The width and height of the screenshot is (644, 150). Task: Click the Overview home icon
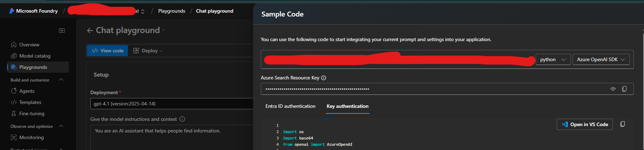pos(14,45)
